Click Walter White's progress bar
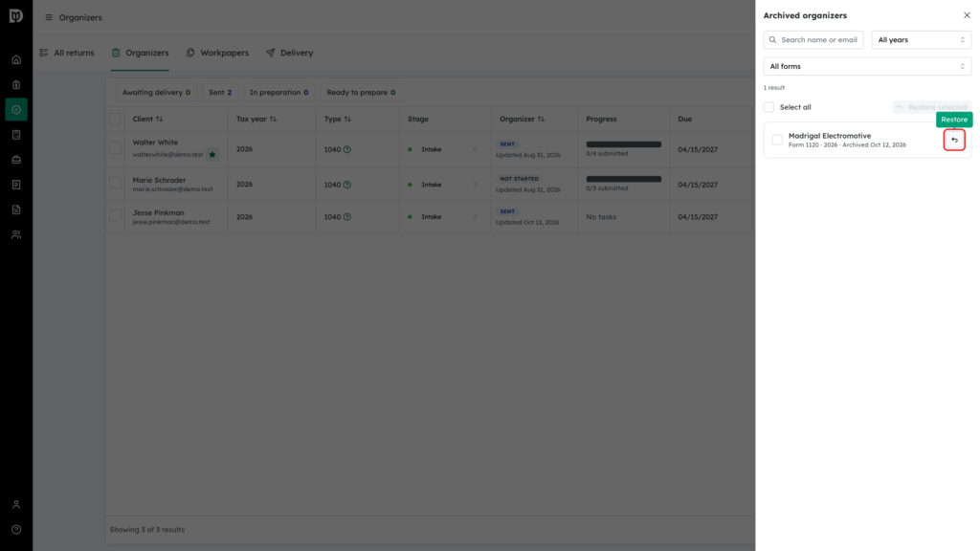Image resolution: width=980 pixels, height=551 pixels. pyautogui.click(x=624, y=144)
